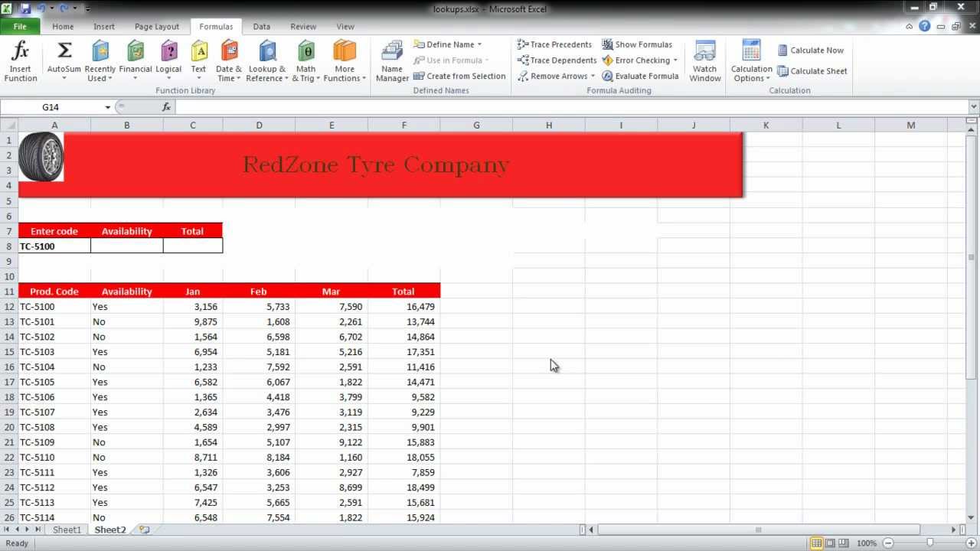Open the Watch Window
Image resolution: width=980 pixels, height=551 pixels.
point(705,61)
